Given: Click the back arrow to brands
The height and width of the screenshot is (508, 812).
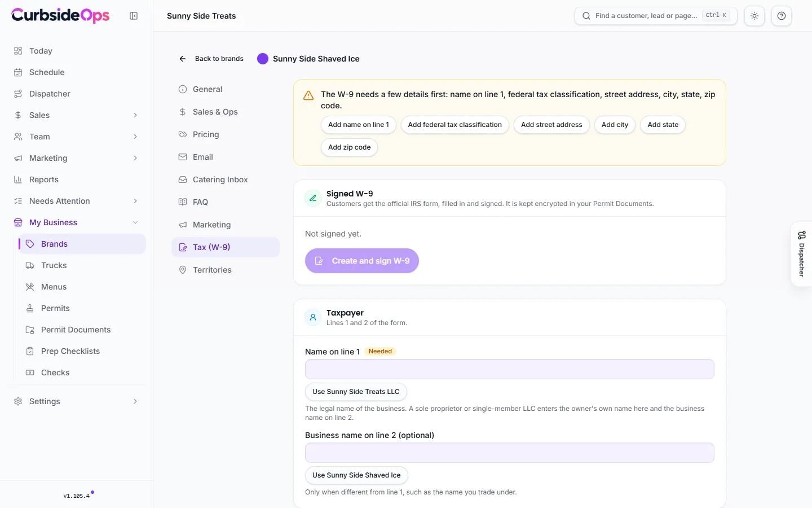Looking at the screenshot, I should click(x=183, y=59).
